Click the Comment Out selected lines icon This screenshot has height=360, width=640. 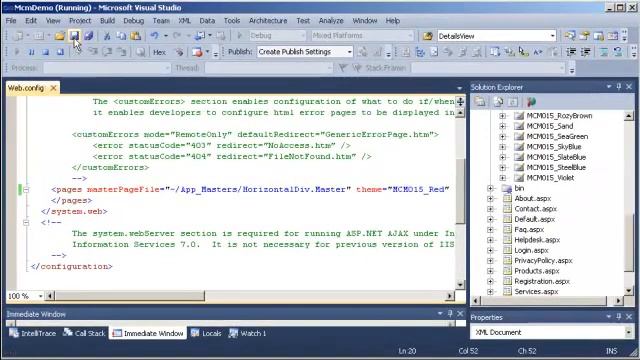(604, 52)
